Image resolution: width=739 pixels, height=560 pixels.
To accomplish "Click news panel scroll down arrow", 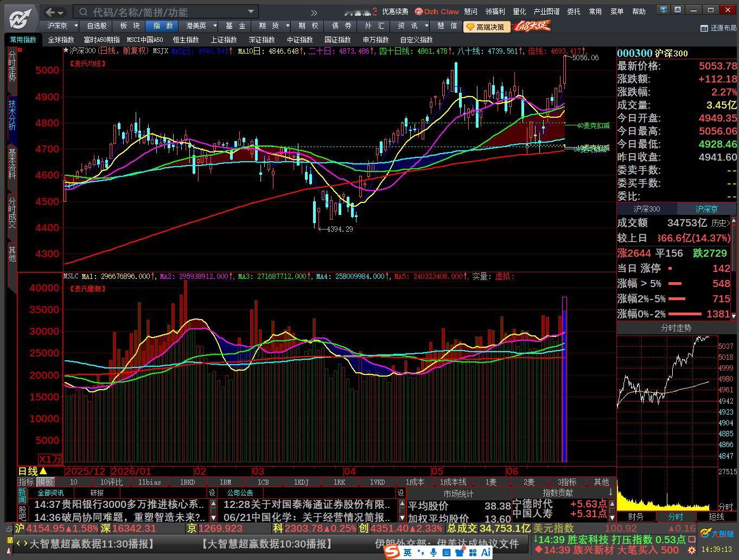I will pyautogui.click(x=212, y=517).
